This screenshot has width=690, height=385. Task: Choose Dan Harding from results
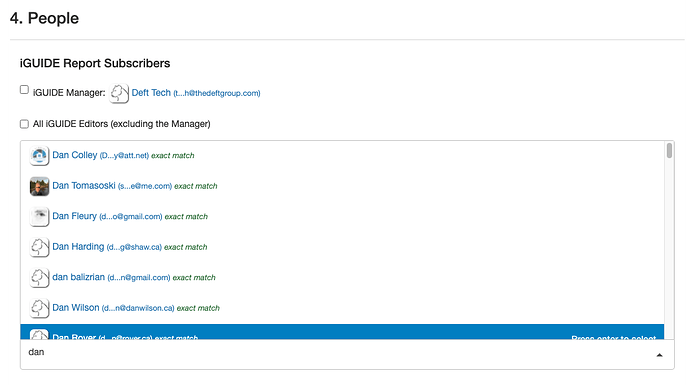[x=342, y=247]
